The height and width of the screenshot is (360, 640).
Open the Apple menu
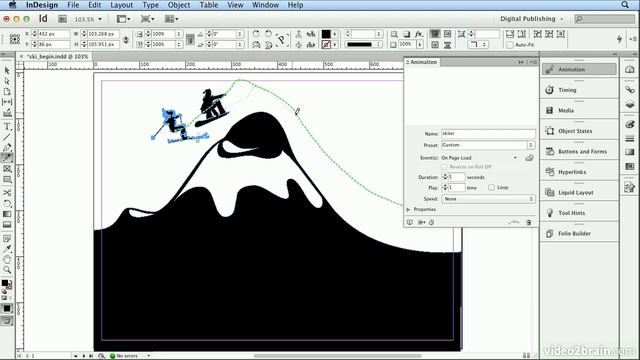(x=12, y=5)
